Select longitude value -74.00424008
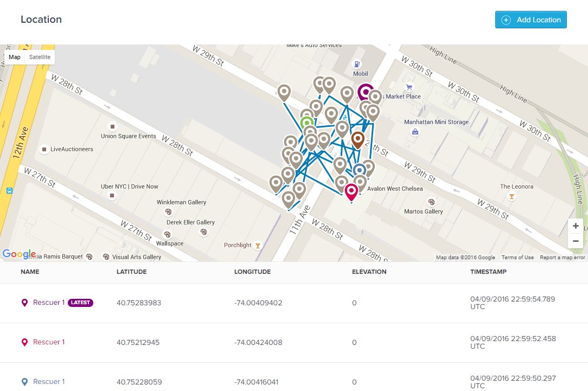This screenshot has height=391, width=588. tap(258, 342)
